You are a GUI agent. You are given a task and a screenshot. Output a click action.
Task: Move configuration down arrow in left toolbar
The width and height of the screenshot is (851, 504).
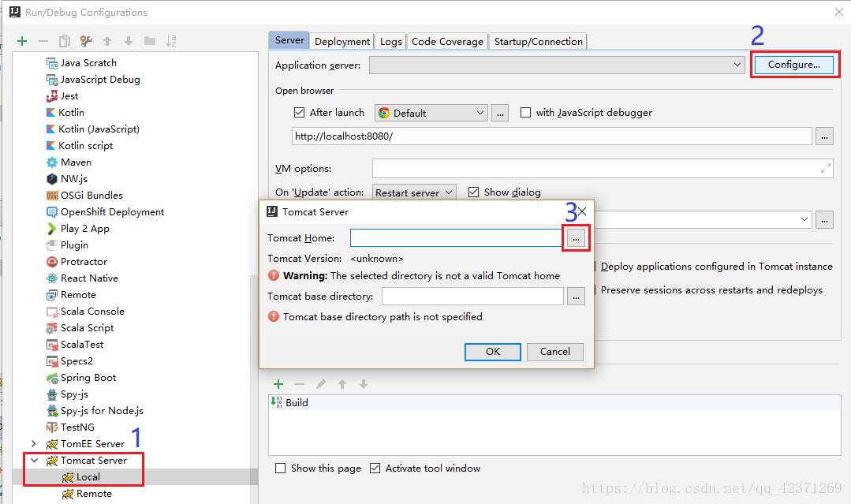coord(129,41)
